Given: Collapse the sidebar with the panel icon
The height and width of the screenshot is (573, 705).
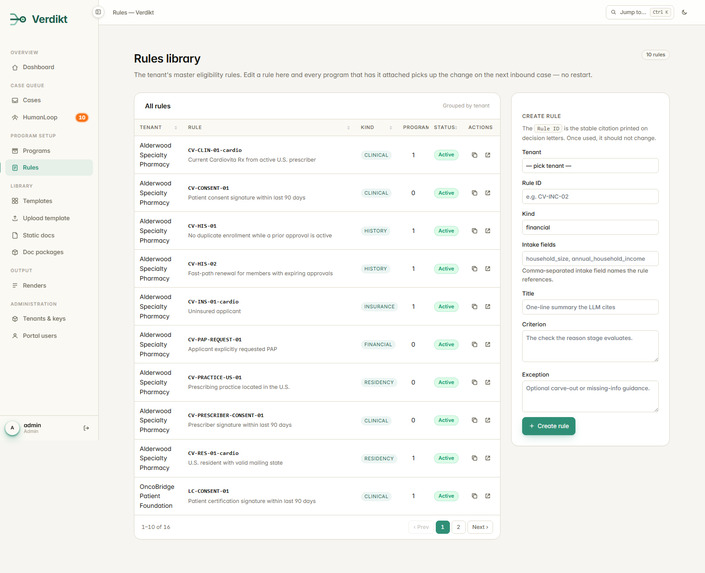Looking at the screenshot, I should pos(98,12).
